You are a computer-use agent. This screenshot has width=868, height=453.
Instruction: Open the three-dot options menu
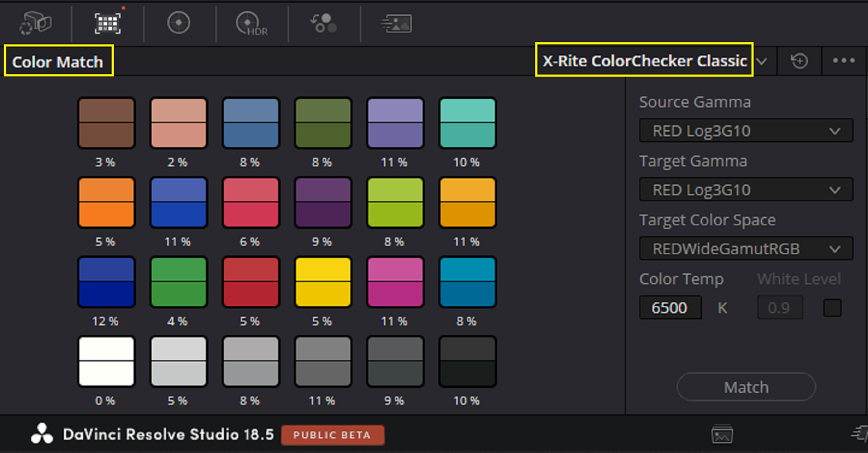tap(844, 61)
